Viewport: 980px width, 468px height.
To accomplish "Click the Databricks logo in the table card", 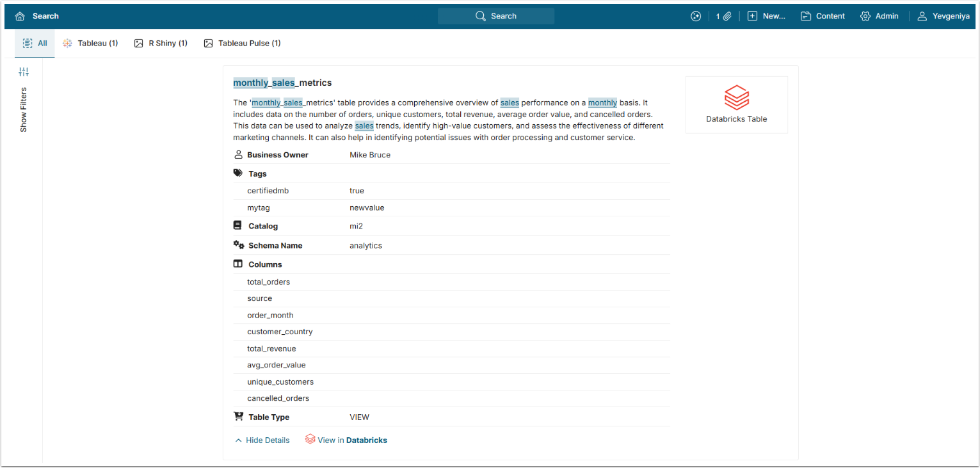I will click(x=737, y=99).
